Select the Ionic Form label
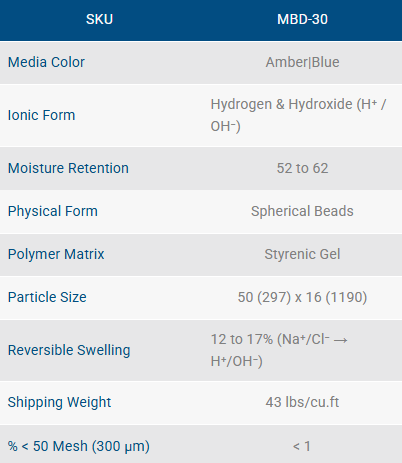The width and height of the screenshot is (402, 463). 42,115
